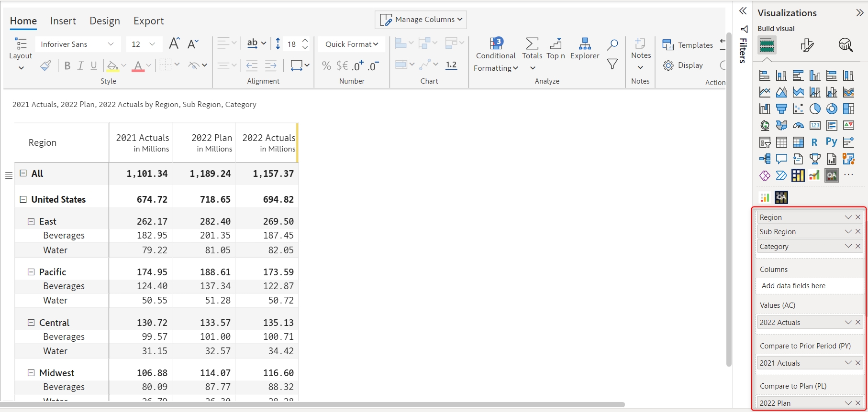Click the Manage Columns button
868x412 pixels.
(x=421, y=20)
